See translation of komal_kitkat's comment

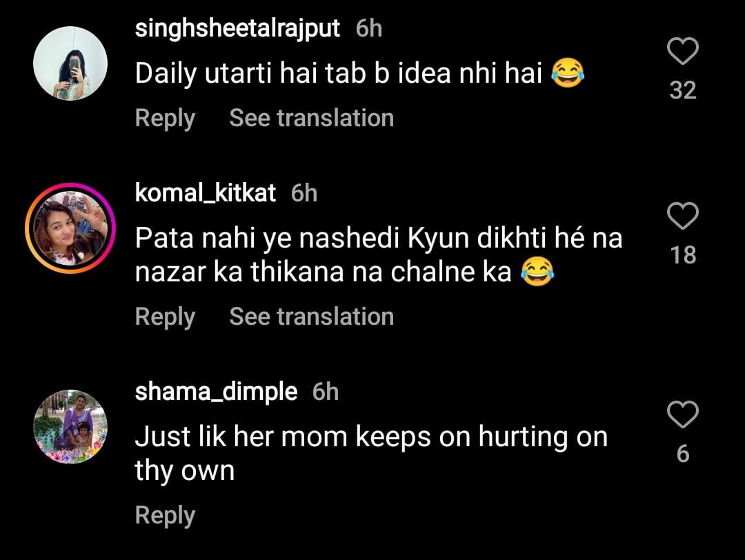coord(311,317)
